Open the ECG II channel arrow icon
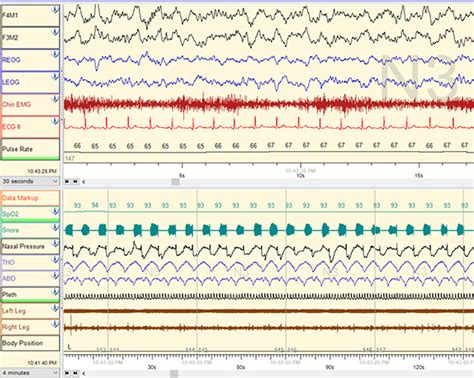This screenshot has height=378, width=474. [55, 121]
